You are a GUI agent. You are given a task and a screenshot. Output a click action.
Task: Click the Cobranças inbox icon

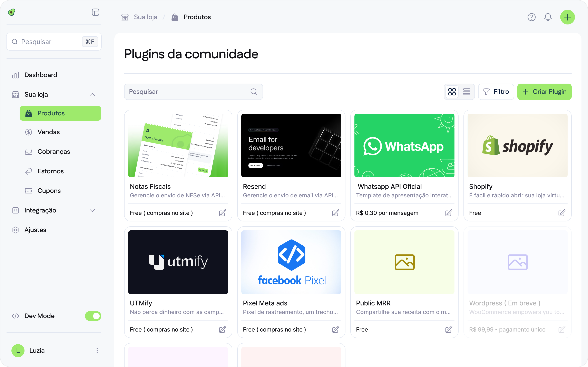coord(29,151)
